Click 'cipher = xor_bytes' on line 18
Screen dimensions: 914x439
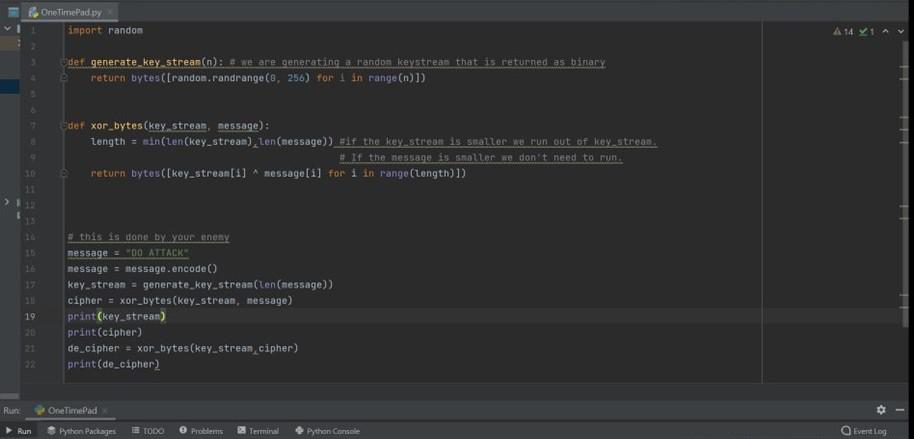pyautogui.click(x=121, y=301)
